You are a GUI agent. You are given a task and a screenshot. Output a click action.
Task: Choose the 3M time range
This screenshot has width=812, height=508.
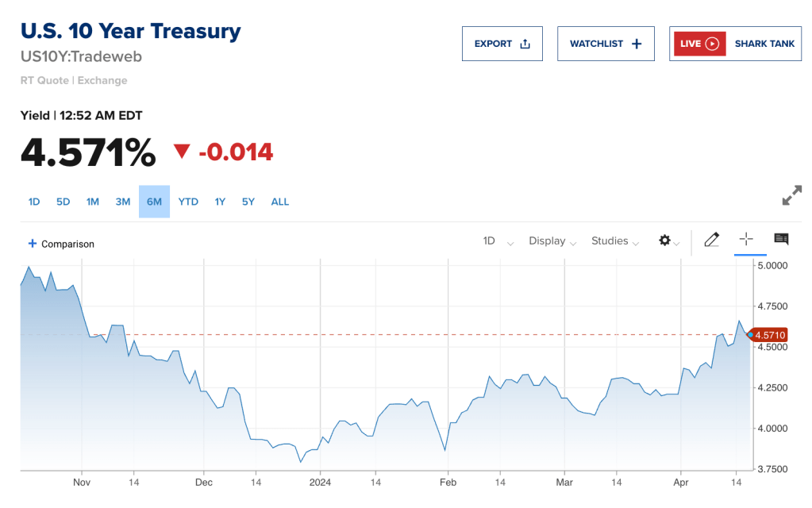[x=123, y=202]
